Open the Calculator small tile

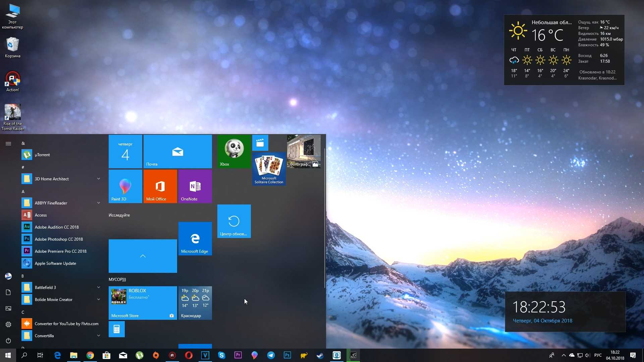pos(117,329)
